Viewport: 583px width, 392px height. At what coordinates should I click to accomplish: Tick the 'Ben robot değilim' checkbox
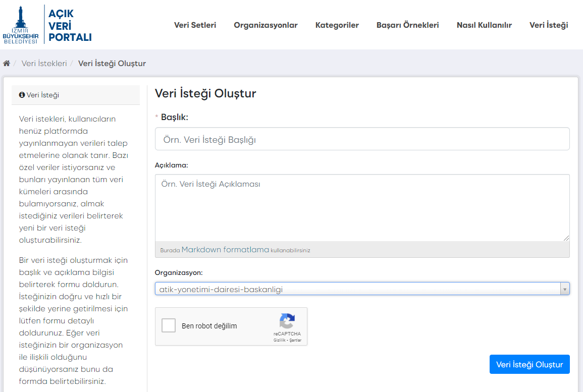[169, 326]
